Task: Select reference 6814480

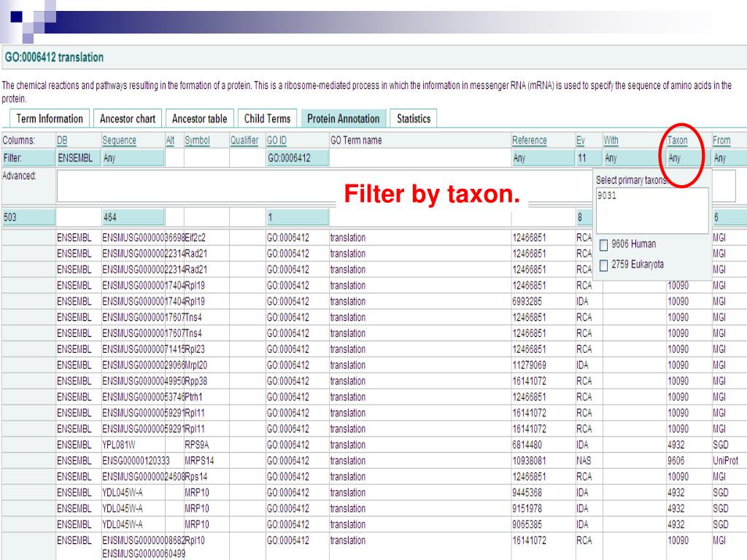Action: pos(527,445)
